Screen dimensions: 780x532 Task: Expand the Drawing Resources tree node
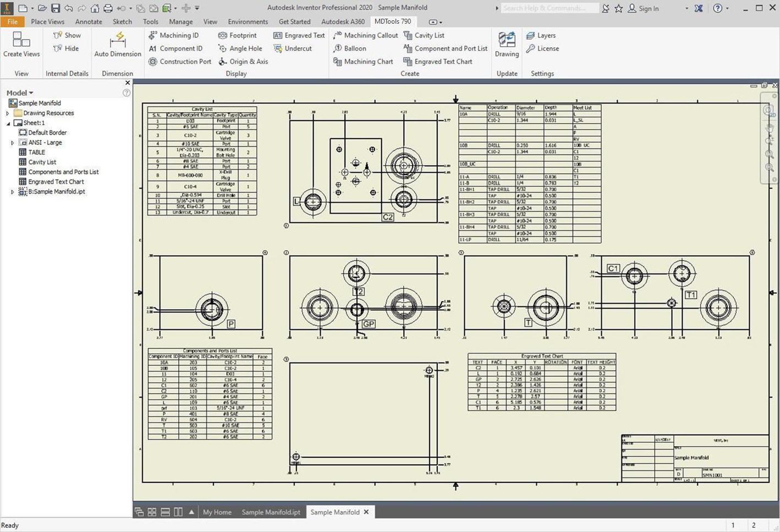point(8,113)
